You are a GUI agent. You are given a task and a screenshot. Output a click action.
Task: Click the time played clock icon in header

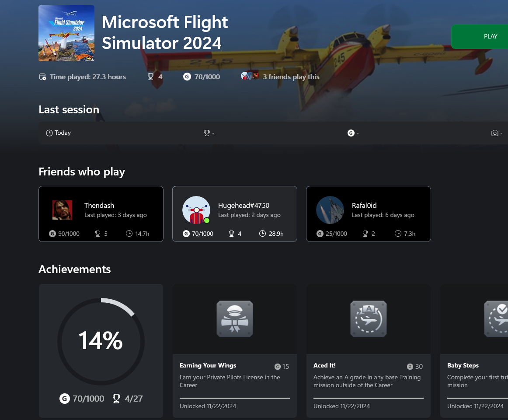coord(42,77)
